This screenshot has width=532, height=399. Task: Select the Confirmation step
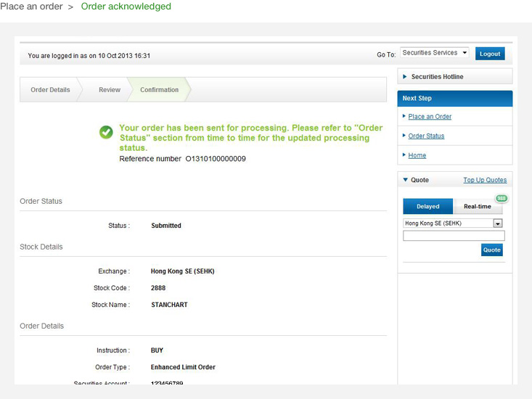(x=159, y=90)
